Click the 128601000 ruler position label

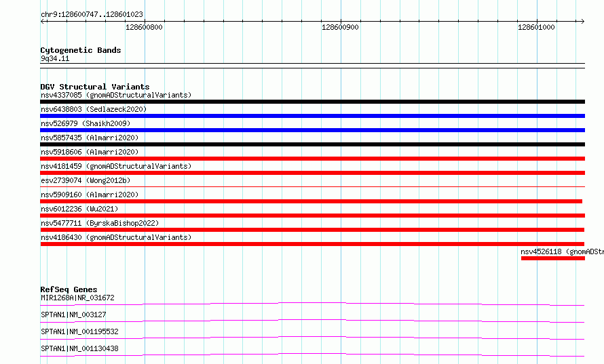(536, 27)
